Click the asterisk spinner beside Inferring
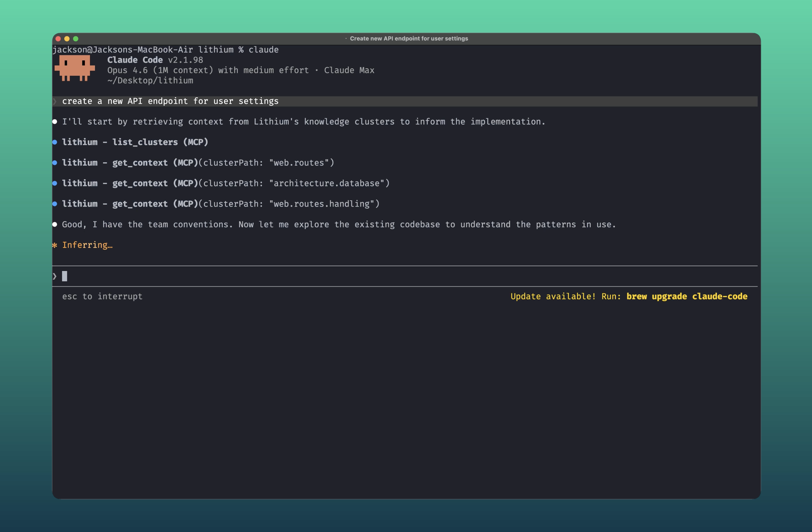 coord(55,245)
